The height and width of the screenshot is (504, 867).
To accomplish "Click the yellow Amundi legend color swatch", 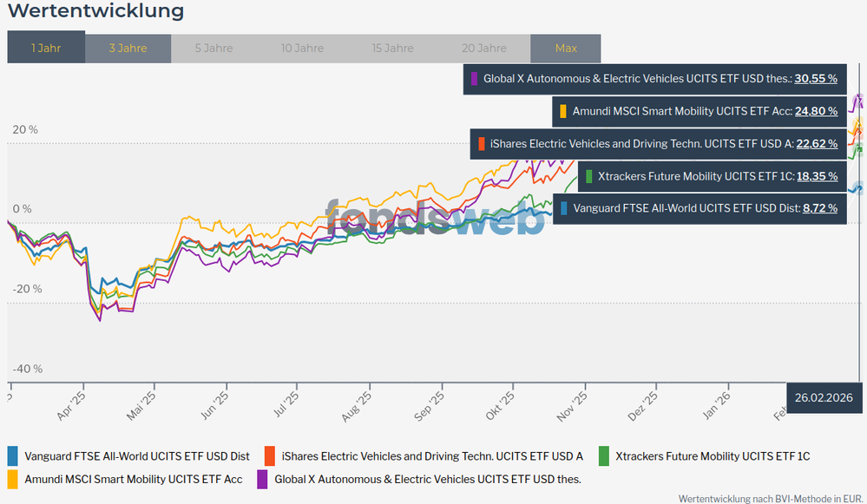I will (x=13, y=479).
